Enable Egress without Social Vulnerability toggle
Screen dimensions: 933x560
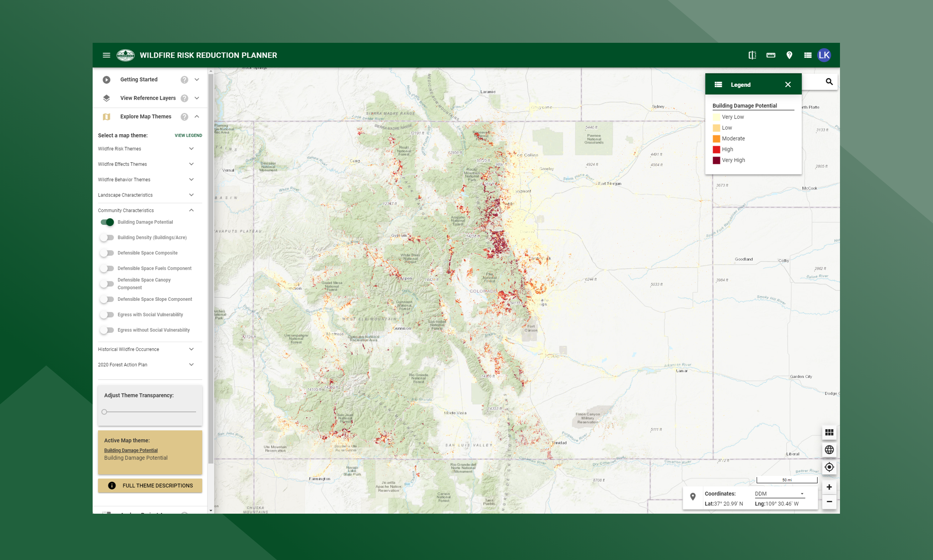pyautogui.click(x=106, y=330)
